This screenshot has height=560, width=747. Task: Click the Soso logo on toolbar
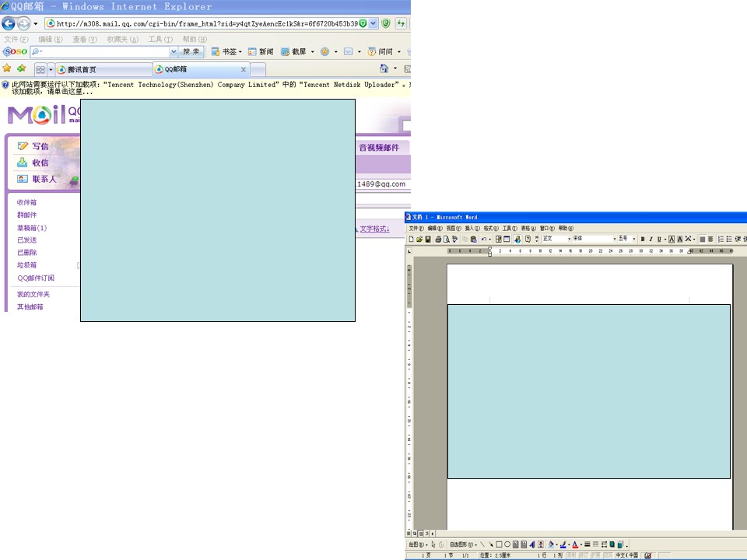click(16, 51)
